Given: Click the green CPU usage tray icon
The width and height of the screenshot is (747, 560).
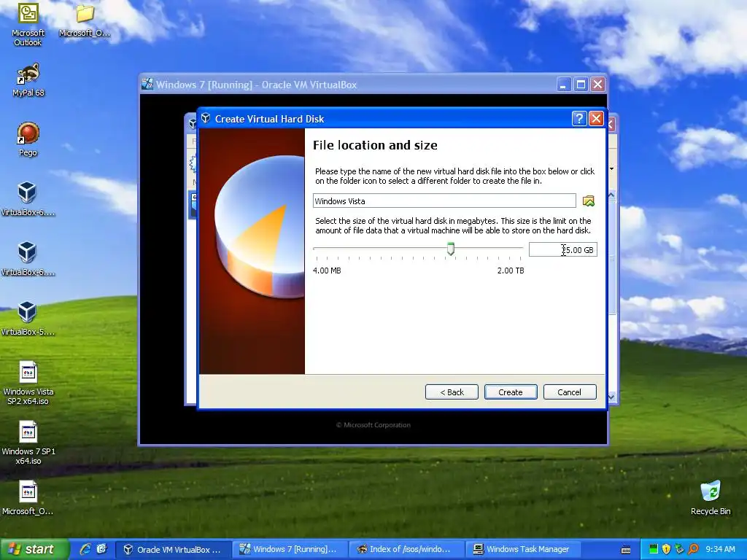Looking at the screenshot, I should click(x=653, y=550).
